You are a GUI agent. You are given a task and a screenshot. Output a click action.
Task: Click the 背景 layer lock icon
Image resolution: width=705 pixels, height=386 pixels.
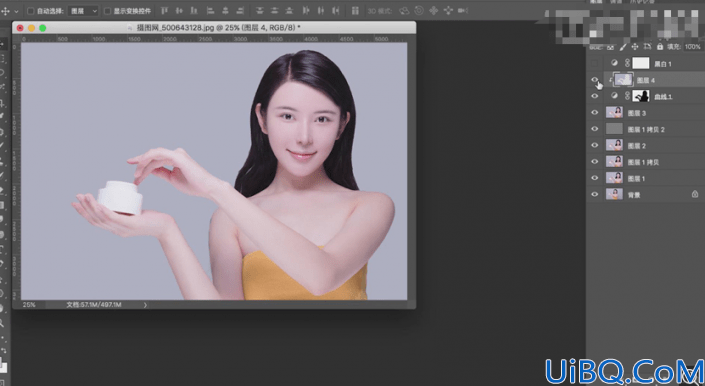point(695,194)
